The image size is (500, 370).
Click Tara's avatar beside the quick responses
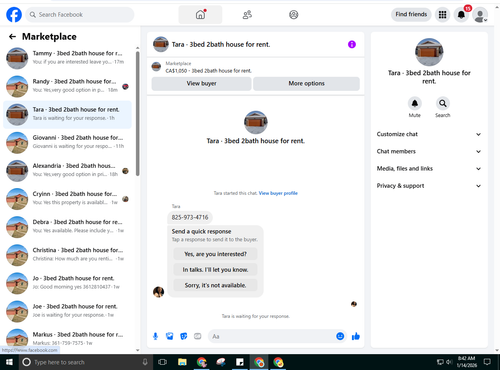pyautogui.click(x=158, y=292)
